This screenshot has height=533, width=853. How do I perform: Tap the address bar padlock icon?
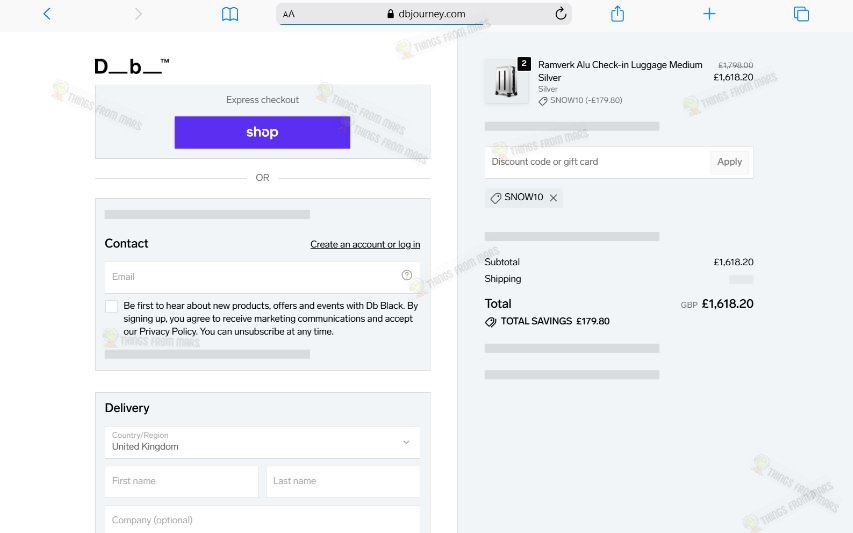391,14
